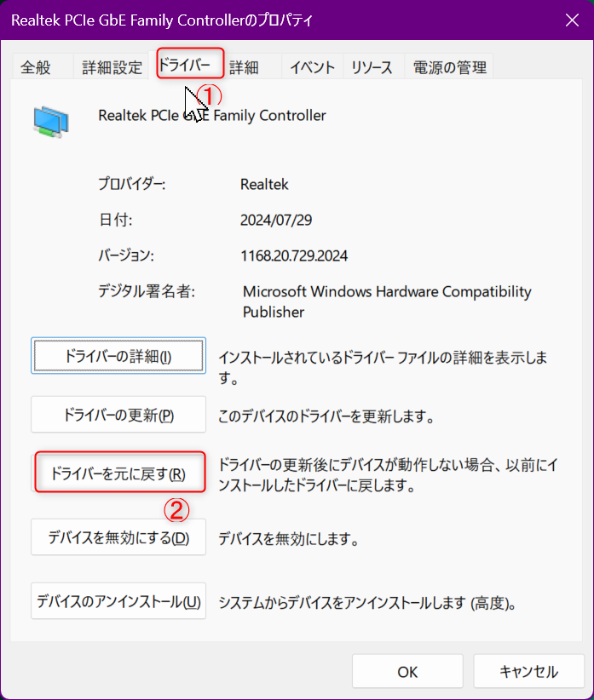Dismiss dialog with キャンセル button
The width and height of the screenshot is (594, 700).
coord(528,671)
